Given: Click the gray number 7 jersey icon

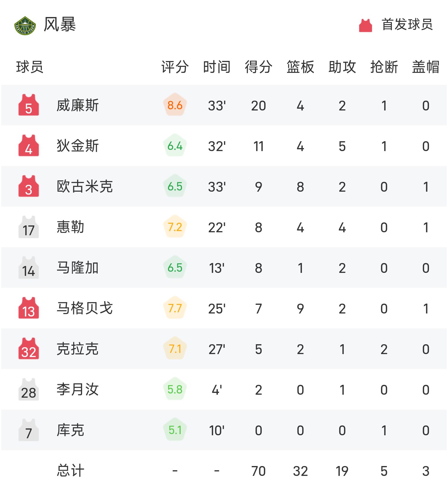Looking at the screenshot, I should click(29, 430).
